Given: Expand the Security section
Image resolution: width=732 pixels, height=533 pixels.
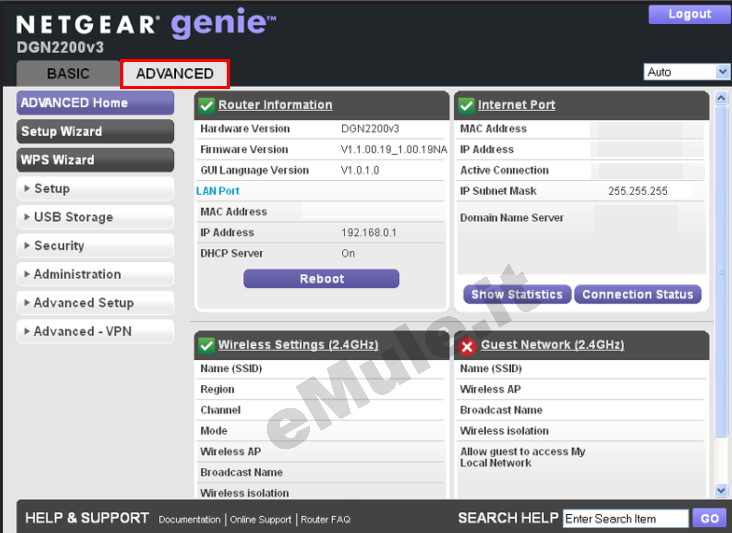Looking at the screenshot, I should pyautogui.click(x=95, y=245).
